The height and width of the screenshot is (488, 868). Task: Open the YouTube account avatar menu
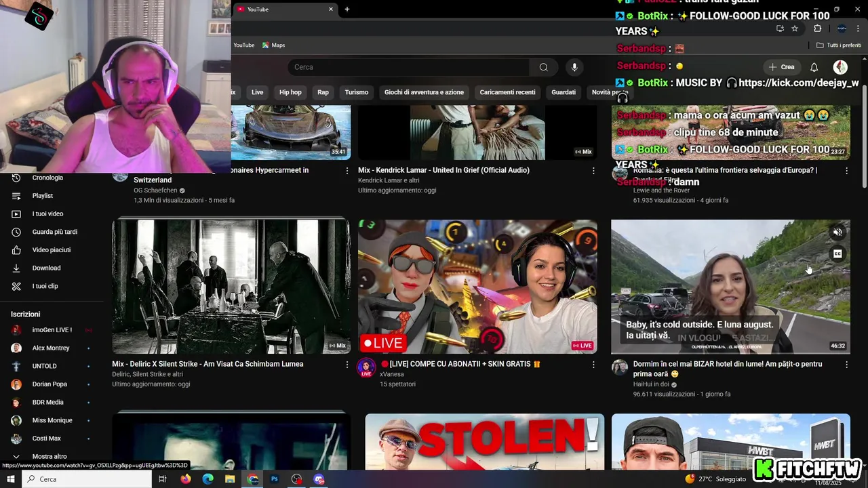[x=840, y=67]
